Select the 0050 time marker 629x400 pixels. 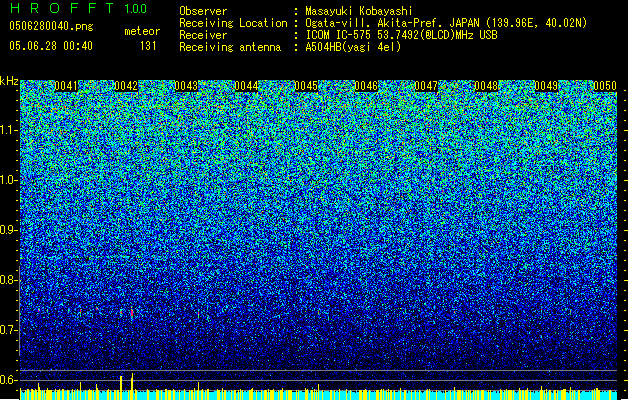click(x=605, y=86)
